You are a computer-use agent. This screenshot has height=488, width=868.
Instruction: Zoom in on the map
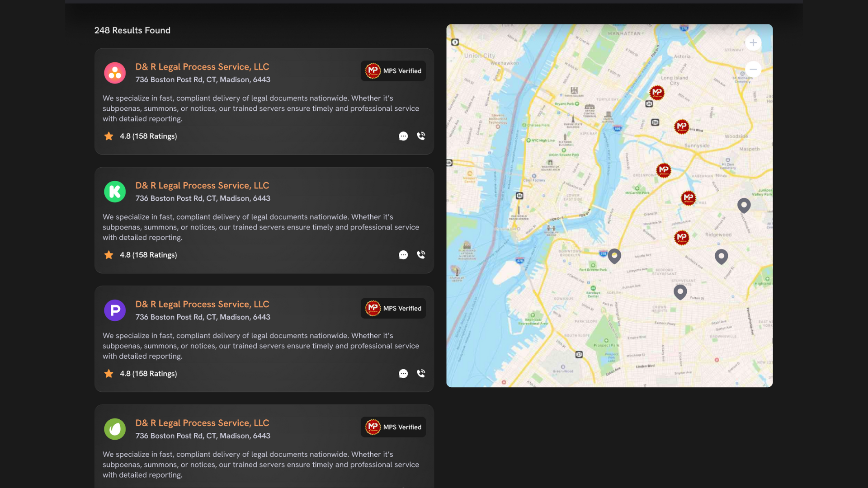pos(753,42)
